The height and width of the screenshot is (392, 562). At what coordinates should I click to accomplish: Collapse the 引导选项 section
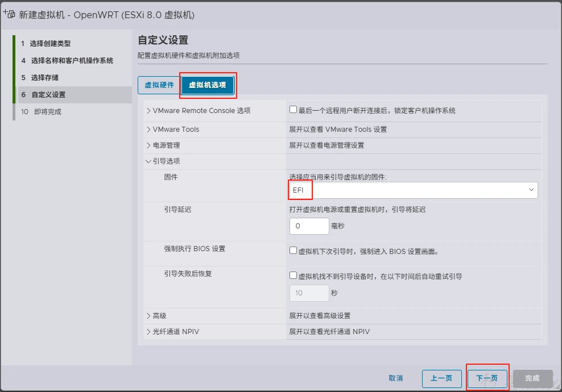click(x=149, y=161)
